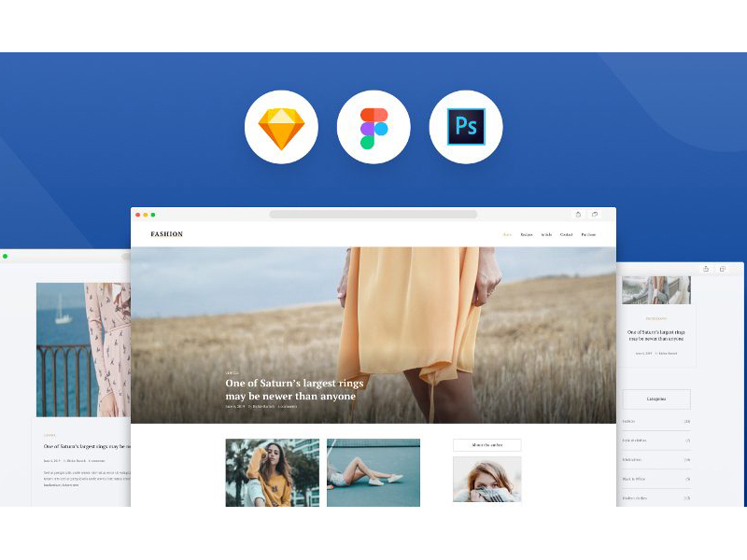
Task: Click the FASHION site logo
Action: coord(167,234)
